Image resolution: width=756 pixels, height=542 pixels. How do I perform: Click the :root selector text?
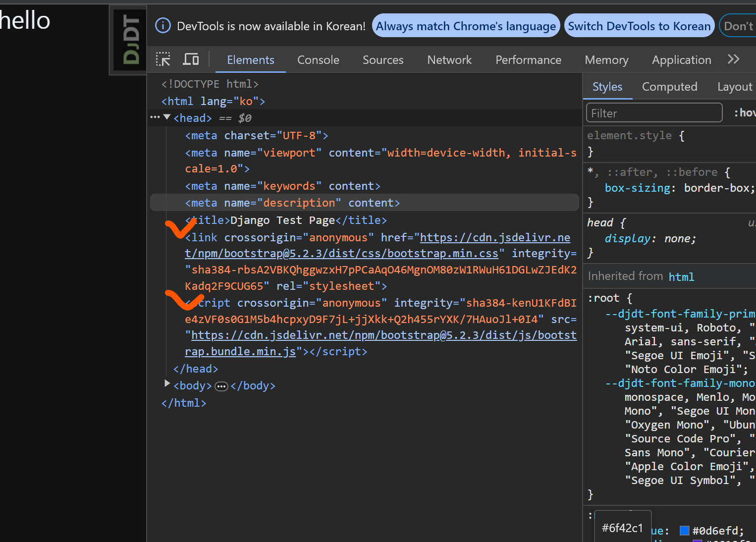(603, 298)
